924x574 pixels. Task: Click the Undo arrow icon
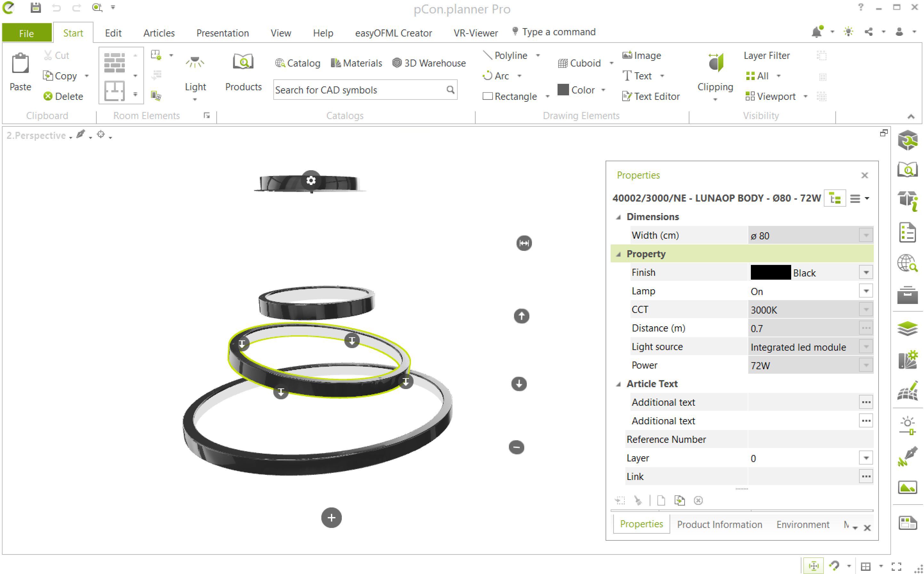pyautogui.click(x=57, y=8)
